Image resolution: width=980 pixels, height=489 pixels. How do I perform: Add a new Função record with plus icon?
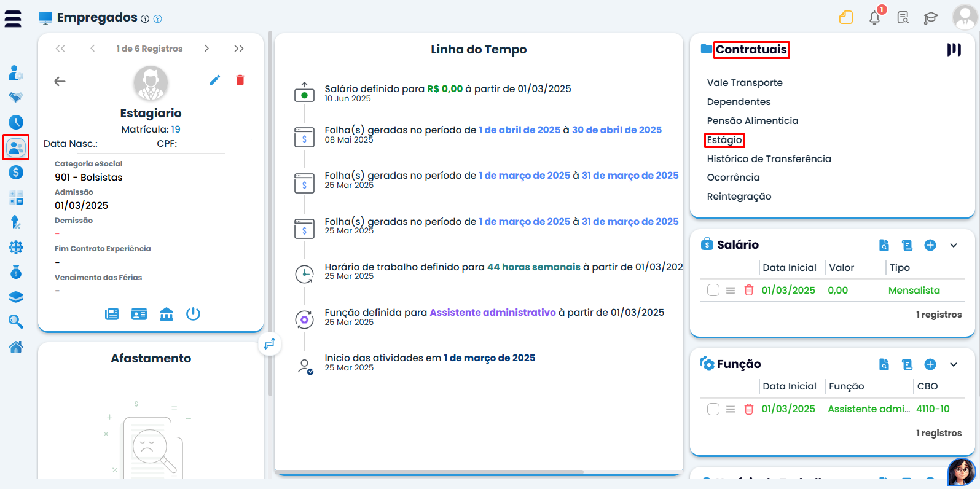click(930, 364)
